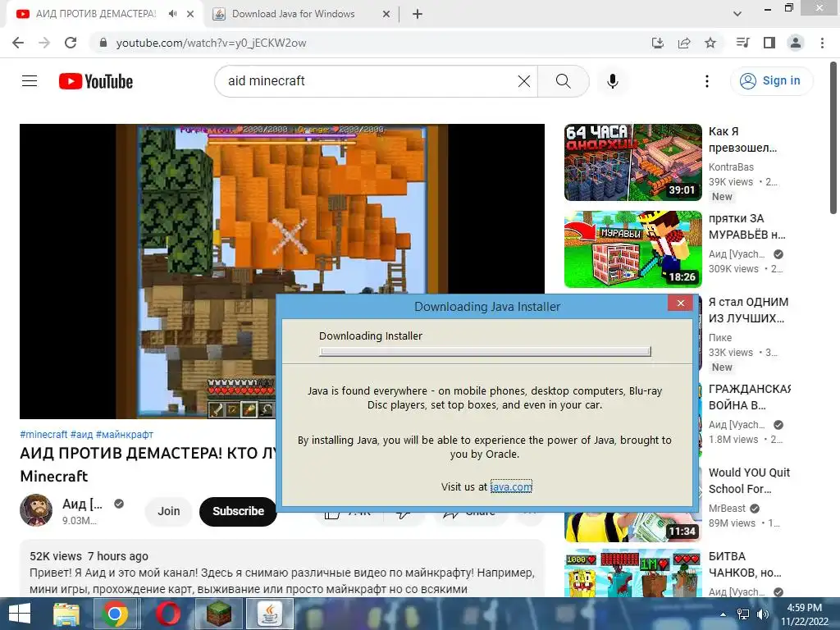
Task: Open the tab search chevron
Action: pos(737,14)
